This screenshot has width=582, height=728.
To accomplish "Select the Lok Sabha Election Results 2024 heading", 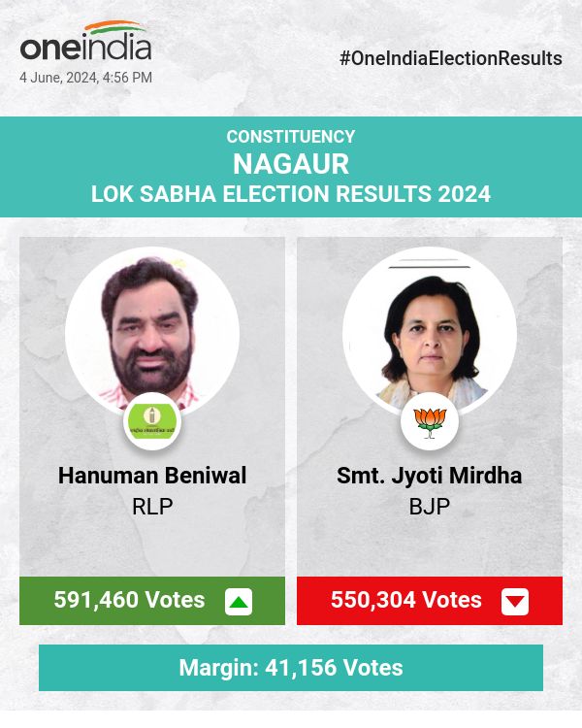I will coord(291,193).
